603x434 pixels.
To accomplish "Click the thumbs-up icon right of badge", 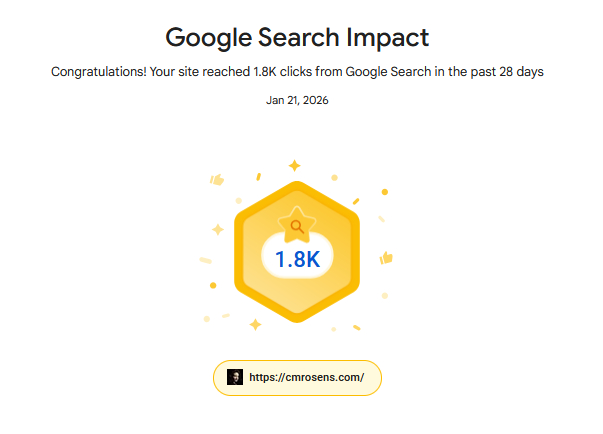I will point(385,259).
